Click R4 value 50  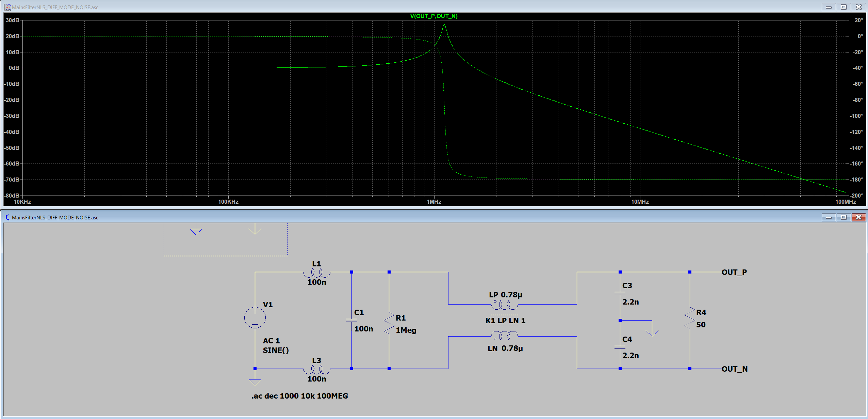[x=701, y=325]
